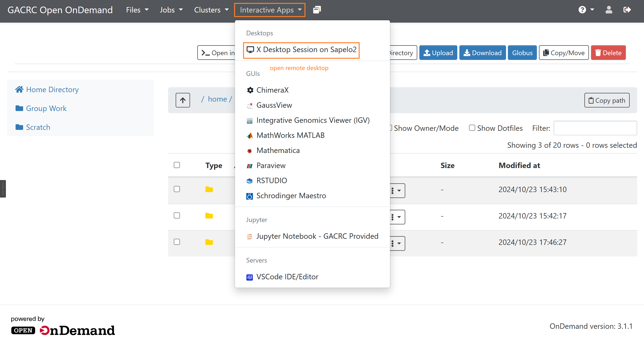
Task: Click folder icon in row modified 15:42:17
Action: point(209,216)
